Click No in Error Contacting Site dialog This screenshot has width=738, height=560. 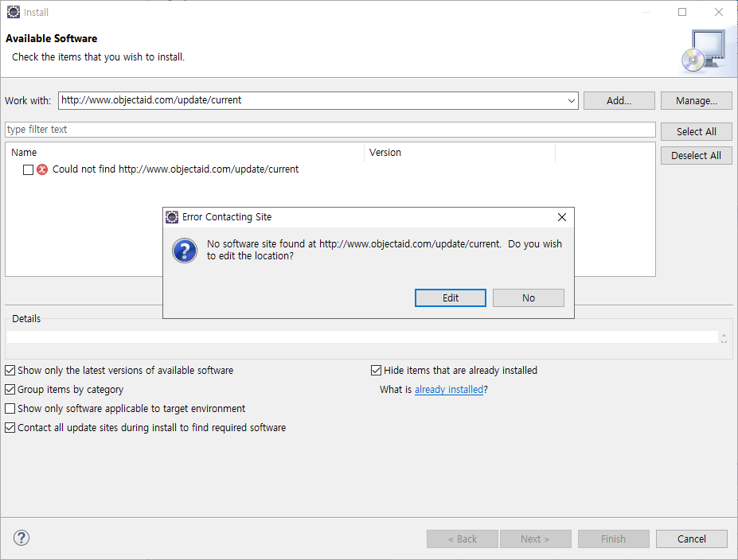[x=528, y=298]
